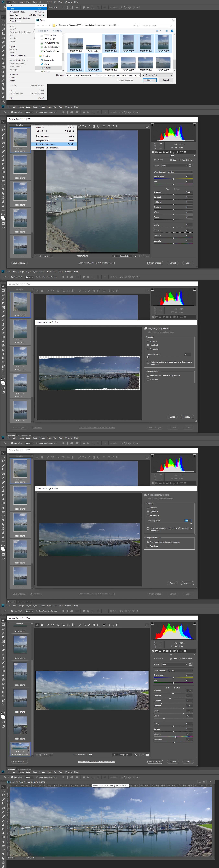This screenshot has width=219, height=868.
Task: Rotate image clockwise in Open Object Camera Raw window
Action: pos(113,625)
